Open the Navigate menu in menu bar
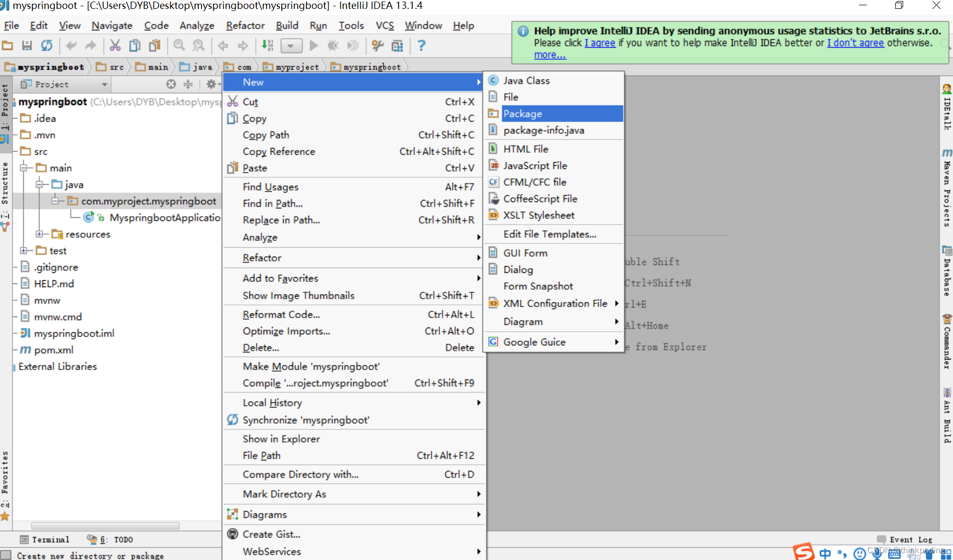Screen dimensions: 953x560 [x=112, y=25]
